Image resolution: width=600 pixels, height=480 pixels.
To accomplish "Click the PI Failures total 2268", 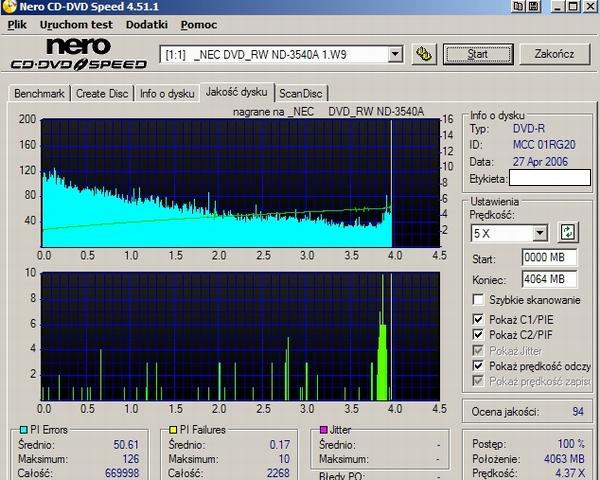I will point(278,473).
